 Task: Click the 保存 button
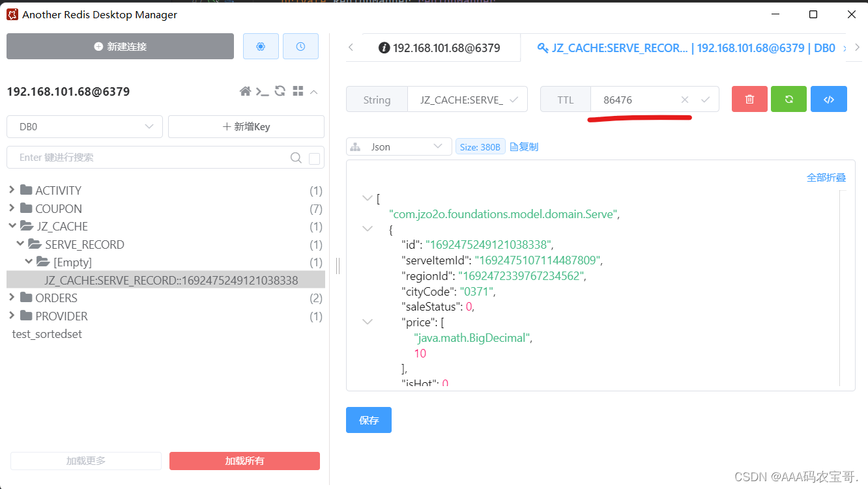369,420
